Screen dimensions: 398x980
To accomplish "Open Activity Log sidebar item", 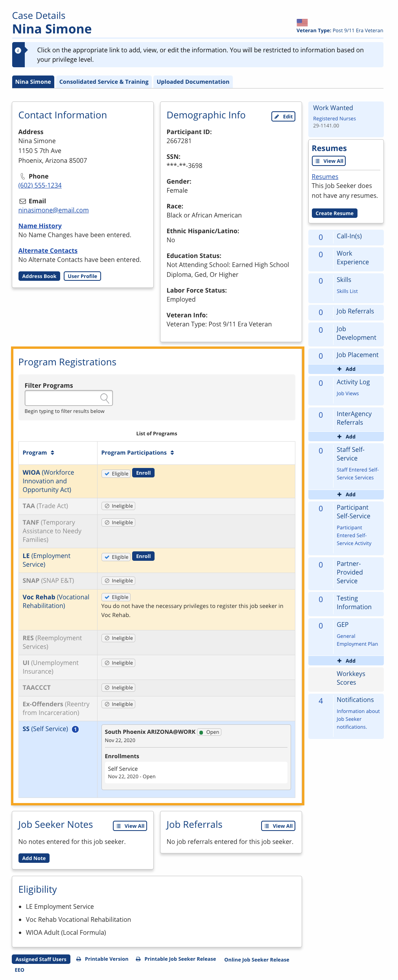I will (353, 382).
